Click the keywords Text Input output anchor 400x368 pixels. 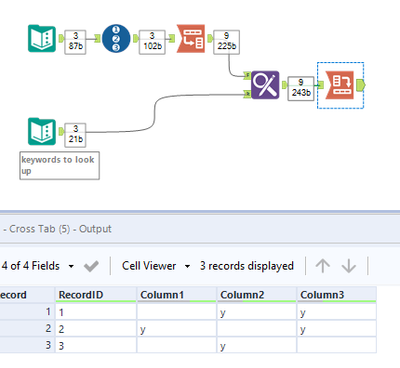pyautogui.click(x=61, y=131)
